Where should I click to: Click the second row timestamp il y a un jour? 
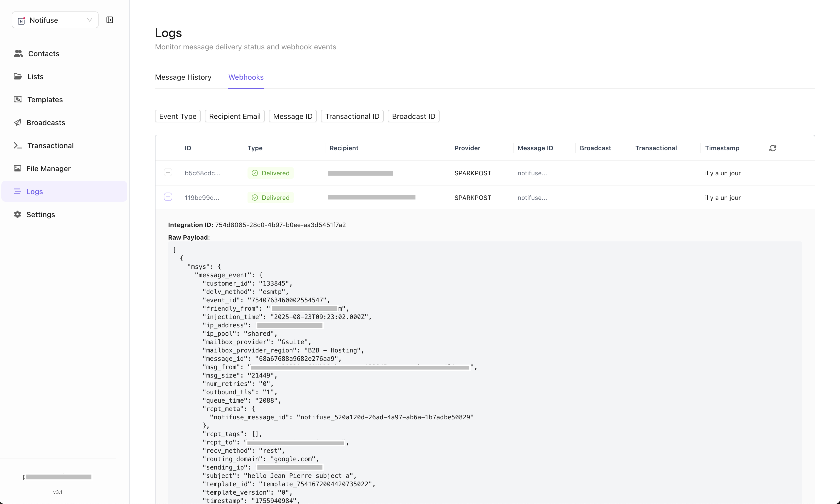click(x=723, y=198)
